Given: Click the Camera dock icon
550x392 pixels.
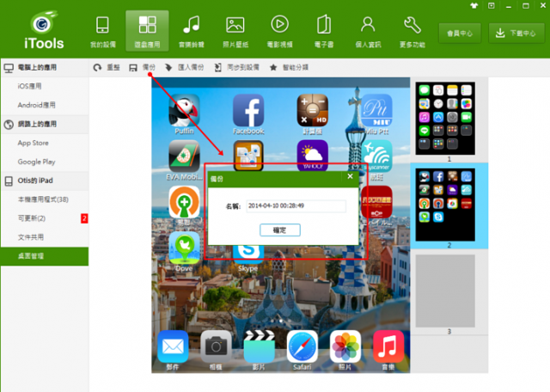Looking at the screenshot, I should (216, 346).
